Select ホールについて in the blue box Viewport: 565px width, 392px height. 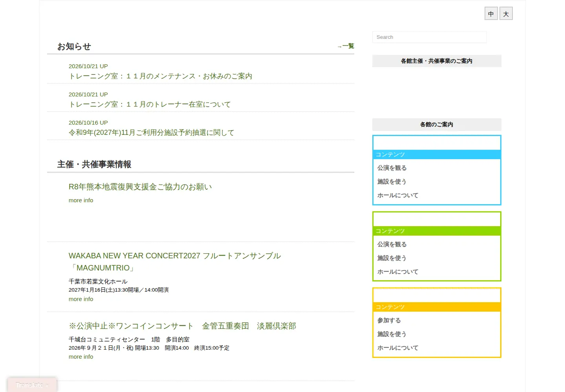[x=398, y=195]
